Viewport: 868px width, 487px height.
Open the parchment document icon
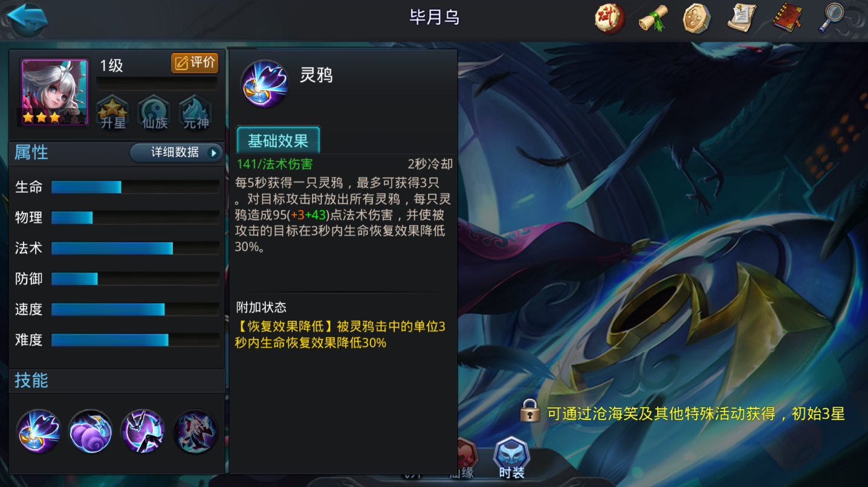click(x=742, y=18)
